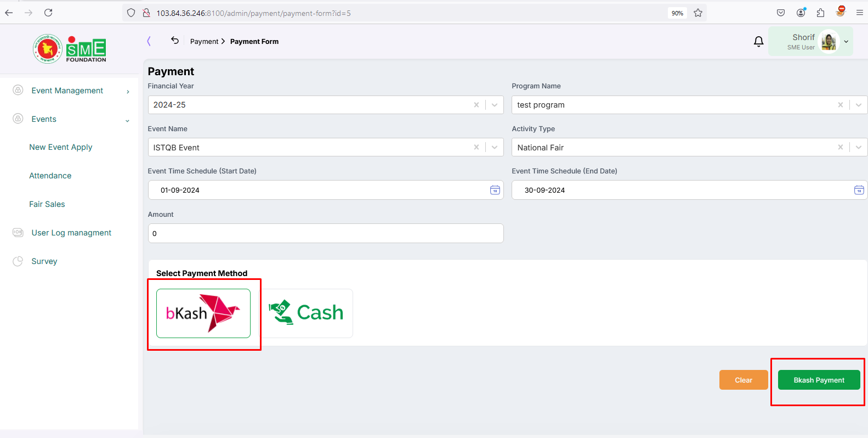Click the undo back arrow icon

pos(175,40)
